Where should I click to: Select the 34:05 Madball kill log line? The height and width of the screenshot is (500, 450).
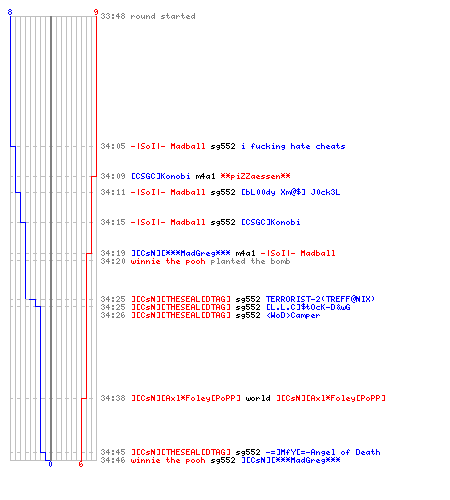[x=223, y=146]
